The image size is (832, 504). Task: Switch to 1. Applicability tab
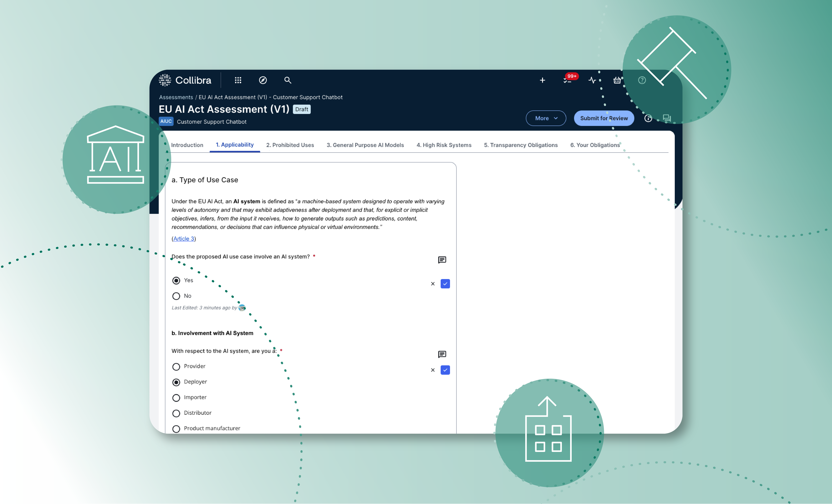coord(235,145)
